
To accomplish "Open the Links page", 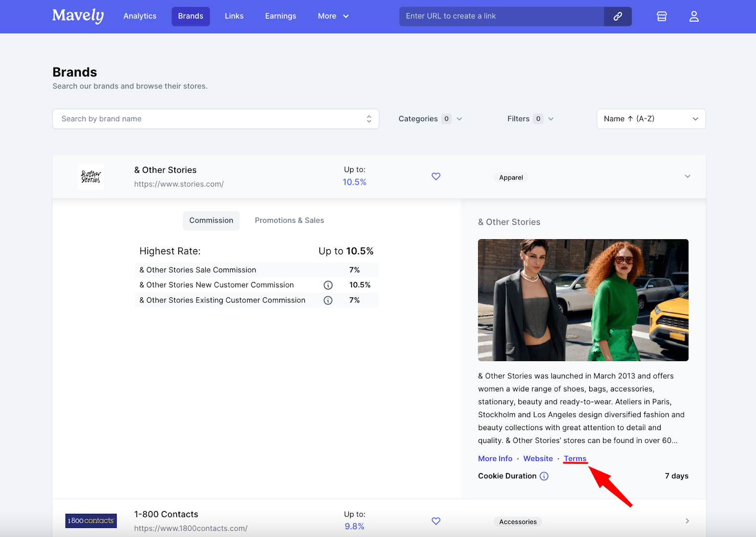I will pyautogui.click(x=234, y=16).
